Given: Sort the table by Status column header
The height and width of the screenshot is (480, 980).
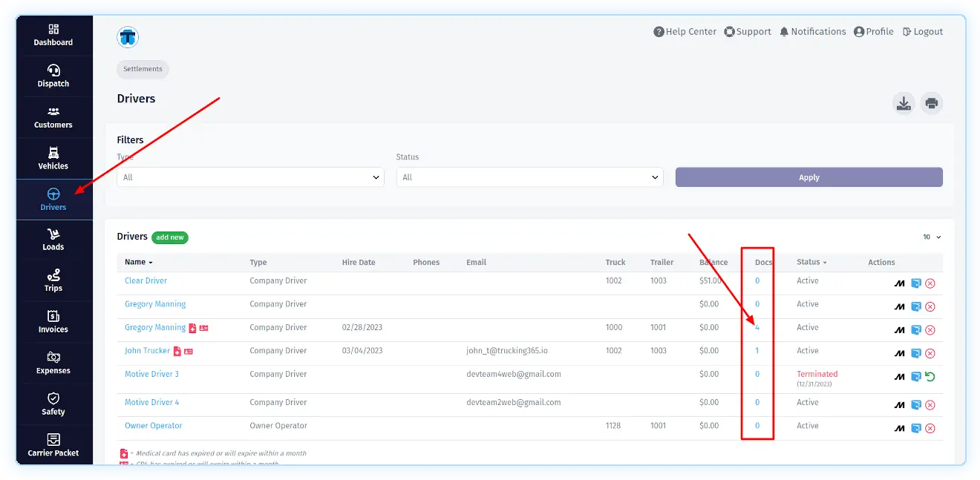Looking at the screenshot, I should coord(811,262).
